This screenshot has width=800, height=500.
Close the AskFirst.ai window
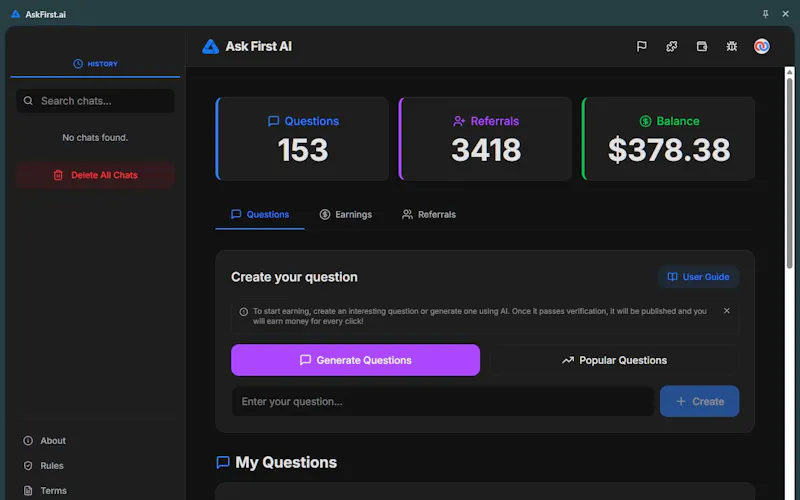[x=786, y=14]
